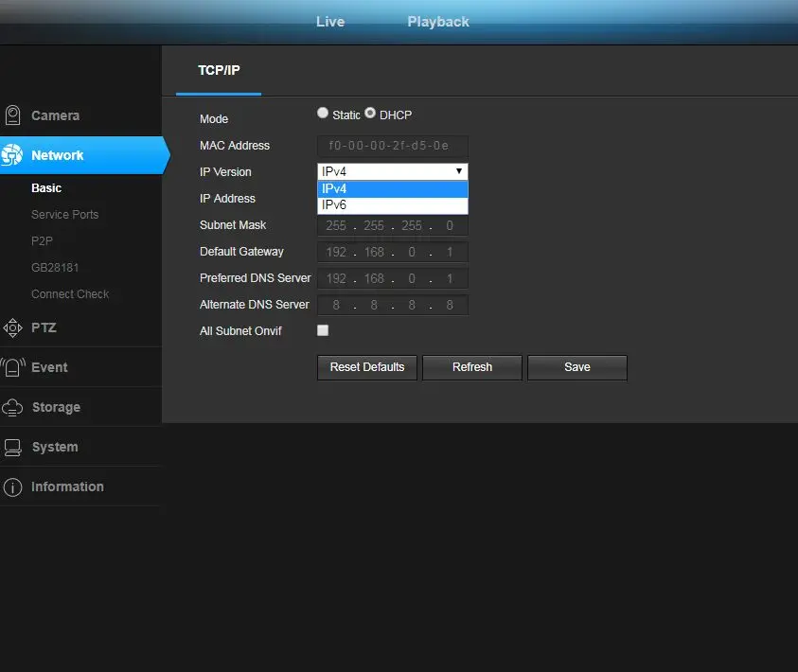Go to Service Ports settings
Screen dimensions: 798x672
pyautogui.click(x=65, y=215)
